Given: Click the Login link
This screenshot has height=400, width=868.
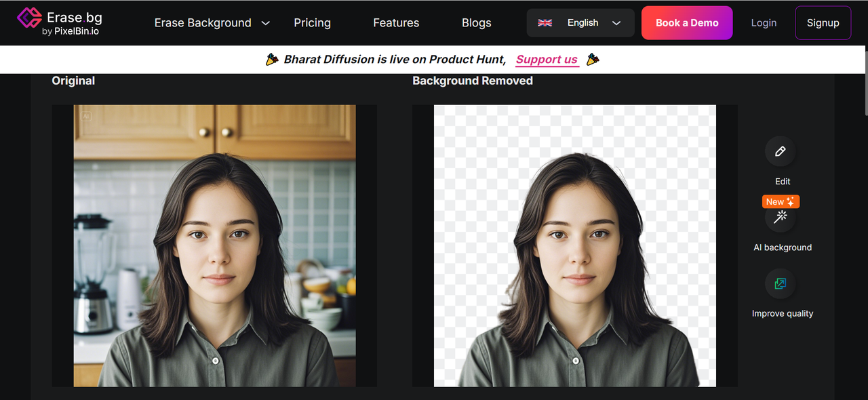Looking at the screenshot, I should click(x=764, y=23).
